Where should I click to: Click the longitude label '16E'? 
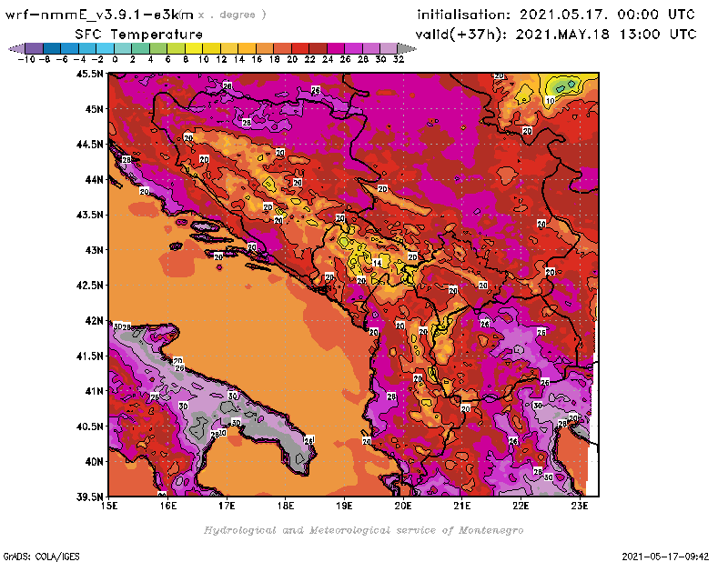168,506
